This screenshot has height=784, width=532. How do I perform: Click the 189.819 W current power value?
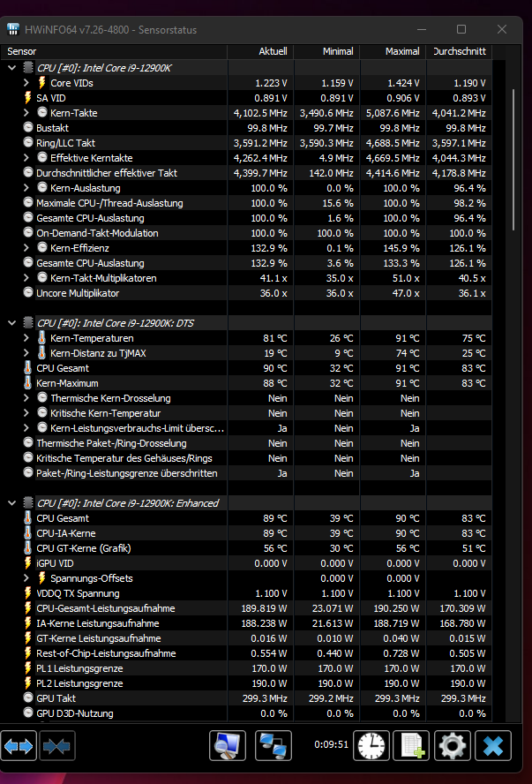[265, 608]
